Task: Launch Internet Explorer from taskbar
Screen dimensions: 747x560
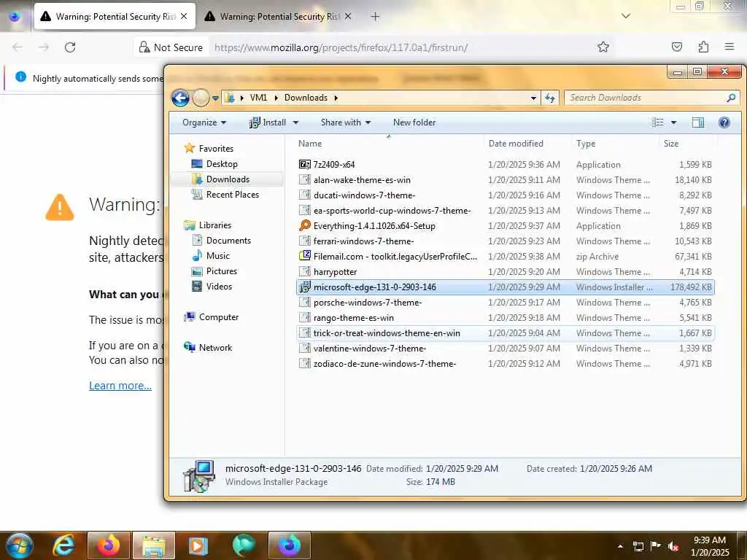Action: 64,545
